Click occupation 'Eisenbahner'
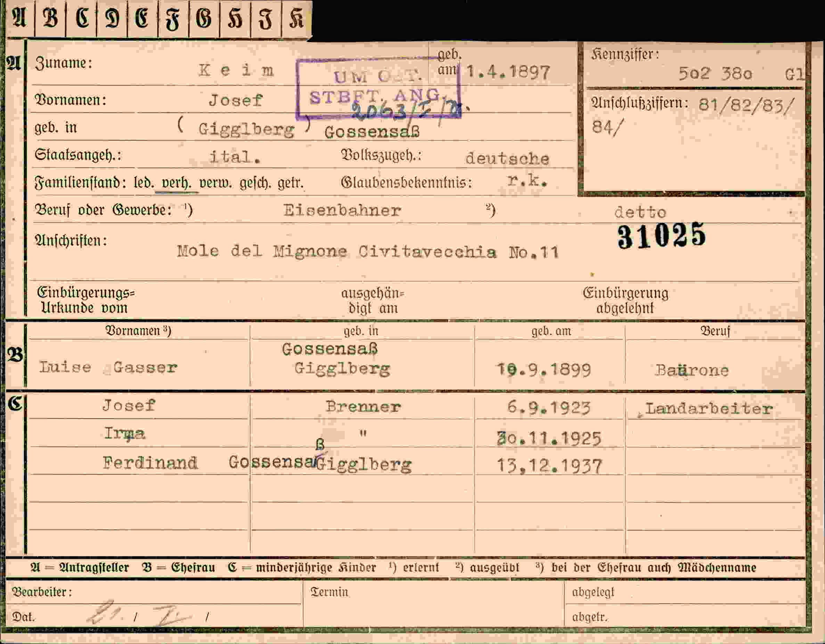The height and width of the screenshot is (644, 825). tap(342, 210)
